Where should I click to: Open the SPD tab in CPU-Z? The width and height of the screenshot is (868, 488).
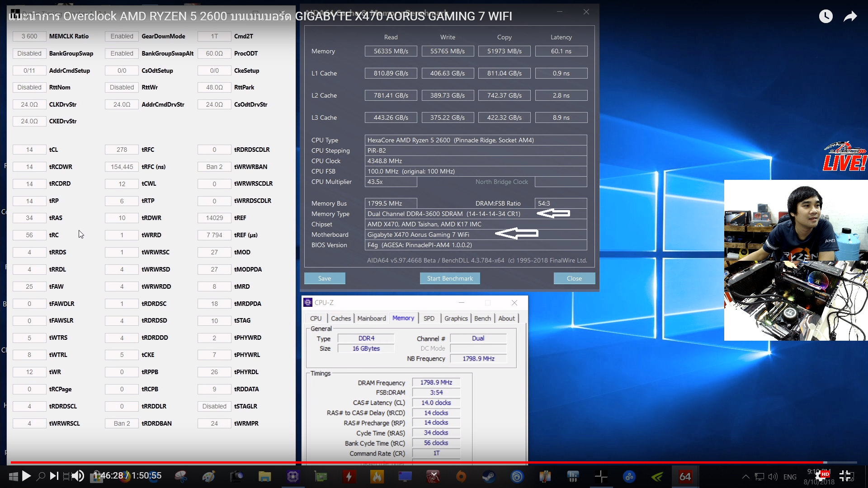click(429, 319)
